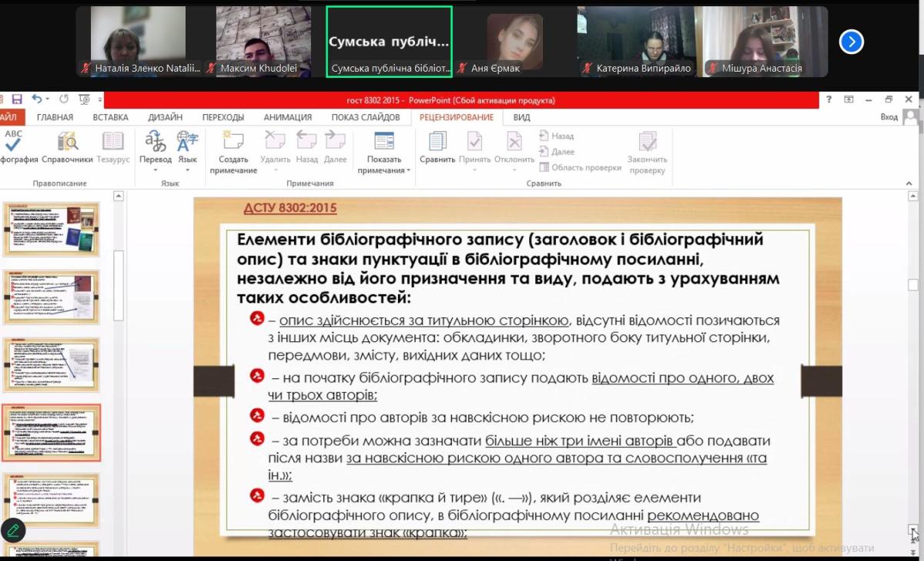Image resolution: width=924 pixels, height=561 pixels.
Task: Click the ribbon display options icon
Action: [849, 99]
